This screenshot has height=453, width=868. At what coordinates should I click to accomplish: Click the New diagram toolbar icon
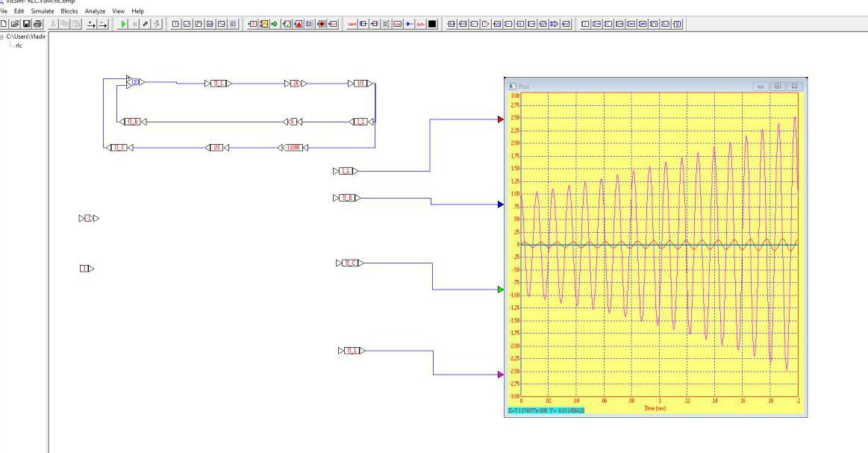tap(3, 24)
